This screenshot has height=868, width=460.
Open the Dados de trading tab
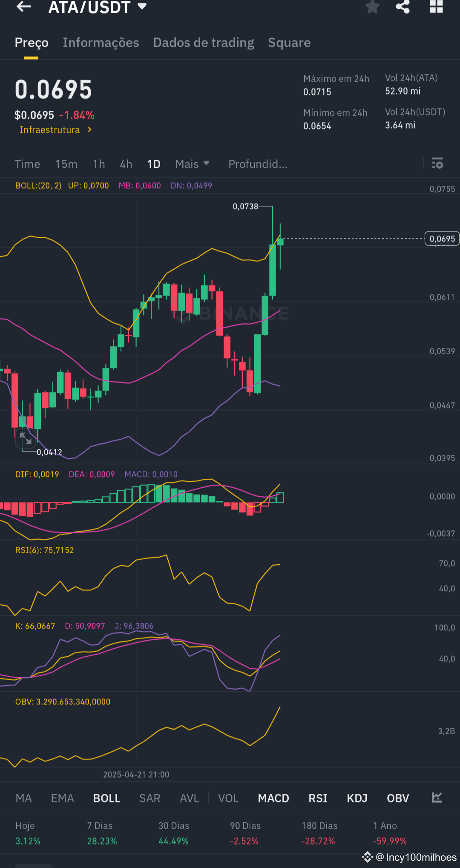pyautogui.click(x=204, y=43)
